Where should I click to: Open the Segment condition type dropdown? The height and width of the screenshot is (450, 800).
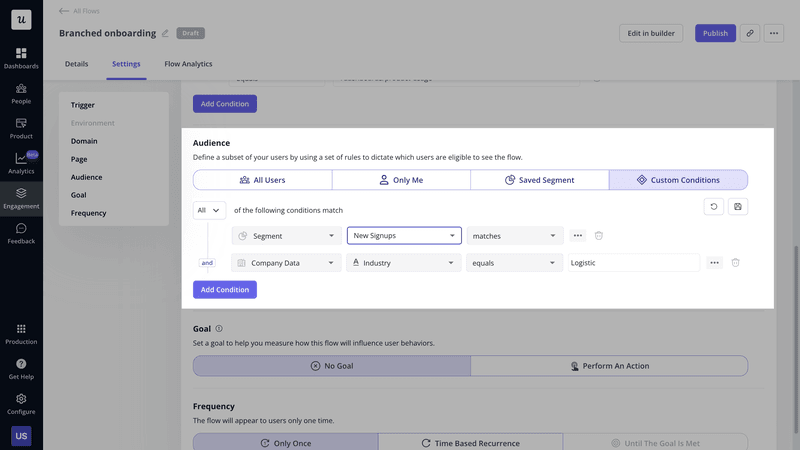tap(286, 236)
